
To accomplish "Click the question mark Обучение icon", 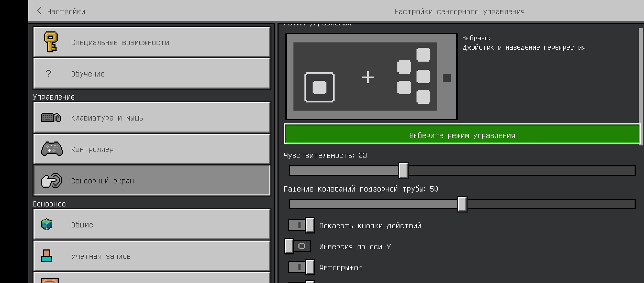I will coord(49,73).
